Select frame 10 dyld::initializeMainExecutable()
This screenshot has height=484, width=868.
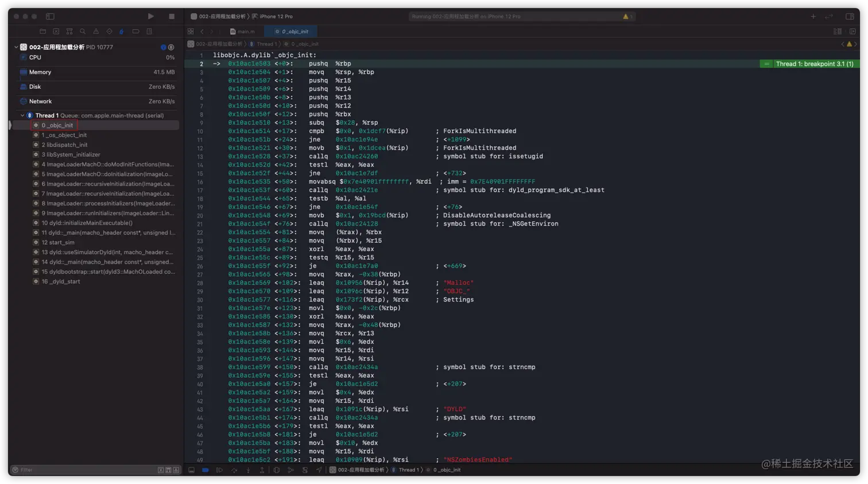(96, 223)
